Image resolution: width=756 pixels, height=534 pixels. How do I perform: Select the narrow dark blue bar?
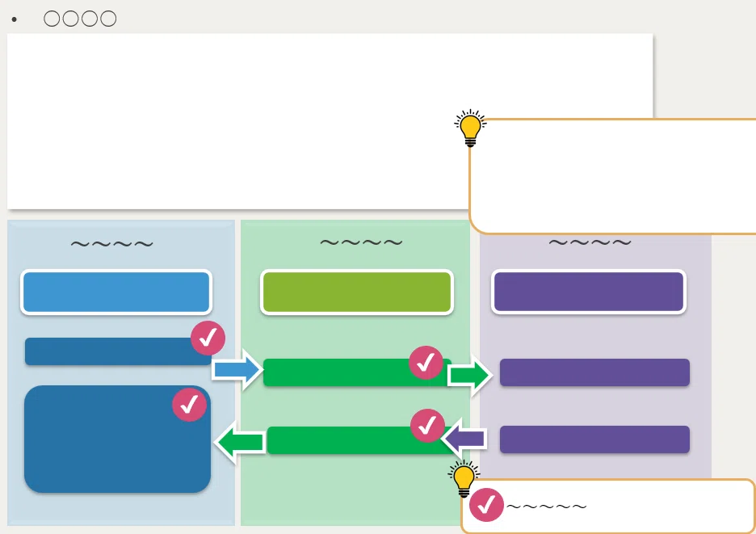click(x=118, y=351)
